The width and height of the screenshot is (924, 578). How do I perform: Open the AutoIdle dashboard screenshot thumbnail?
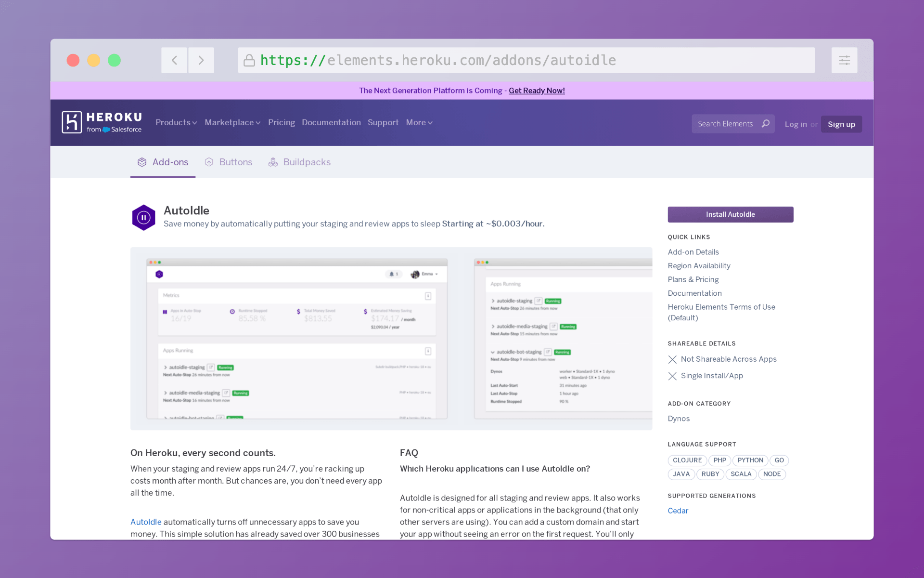click(297, 339)
